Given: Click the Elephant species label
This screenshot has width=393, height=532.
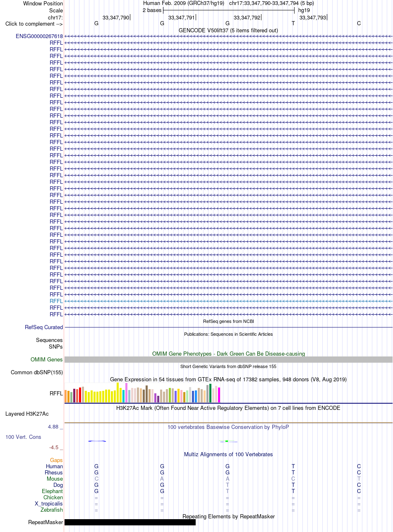Looking at the screenshot, I should [53, 491].
